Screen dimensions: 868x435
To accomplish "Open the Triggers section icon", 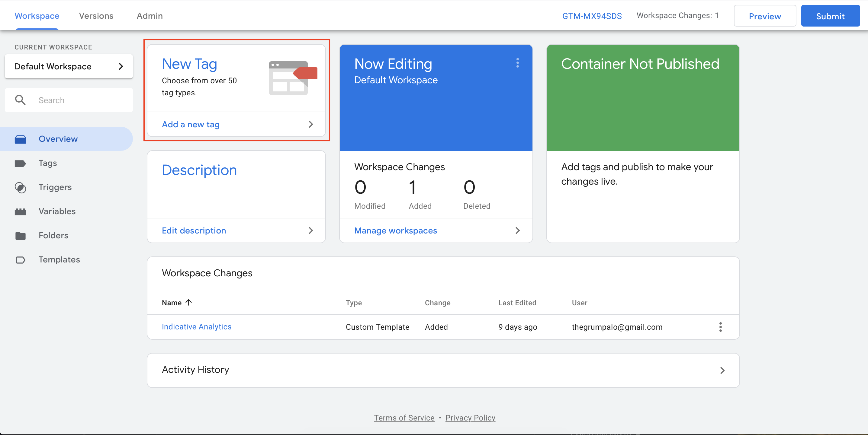I will tap(21, 187).
